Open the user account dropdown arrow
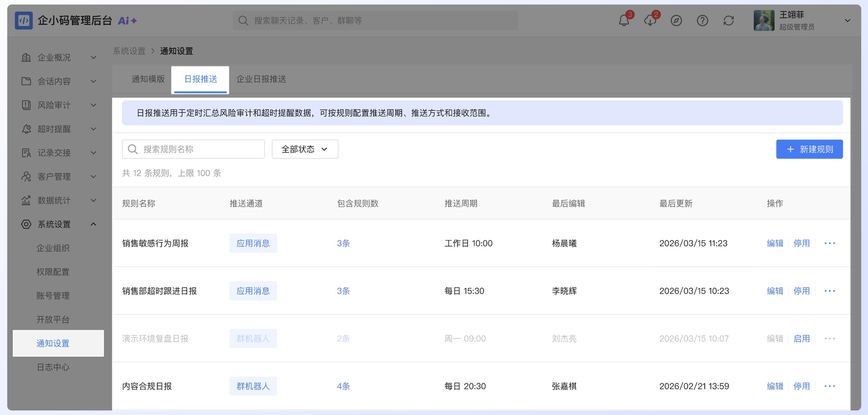Viewport: 868px width, 415px height. (x=847, y=21)
